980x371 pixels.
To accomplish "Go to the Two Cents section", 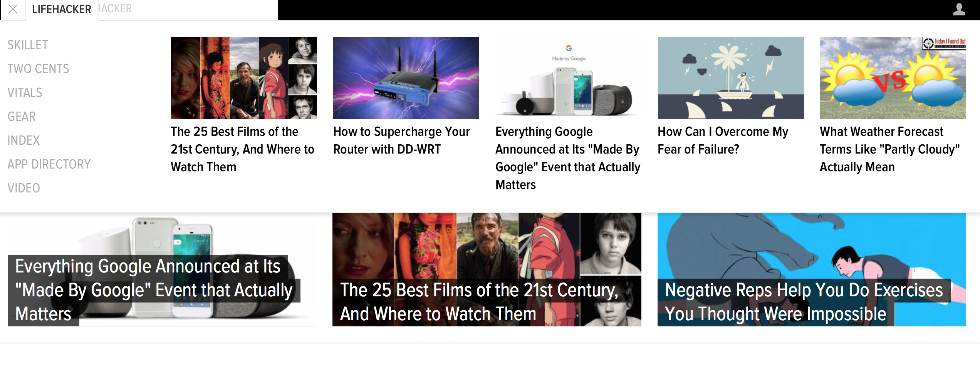I will click(38, 69).
